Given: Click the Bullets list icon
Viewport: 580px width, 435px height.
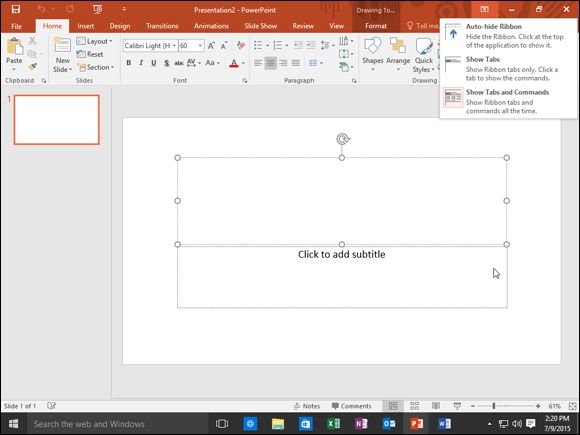Looking at the screenshot, I should (258, 45).
